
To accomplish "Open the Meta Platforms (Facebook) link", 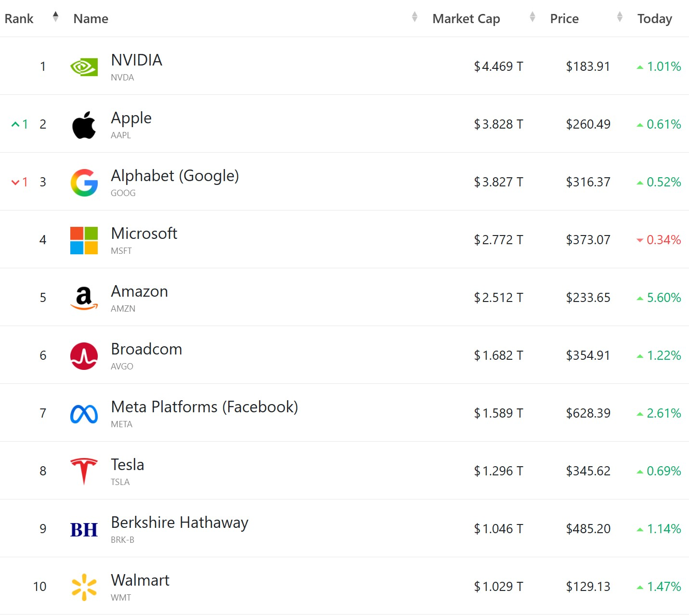I will pyautogui.click(x=204, y=407).
